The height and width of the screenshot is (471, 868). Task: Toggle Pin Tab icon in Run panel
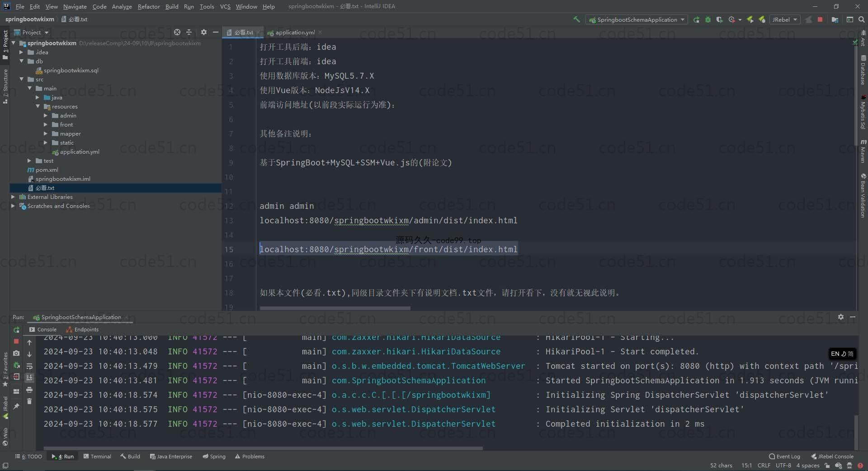(16, 406)
